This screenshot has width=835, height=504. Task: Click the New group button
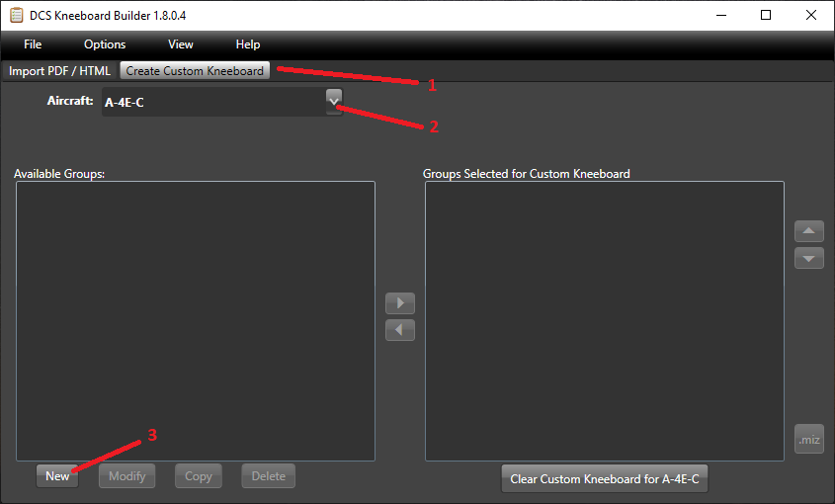coord(57,475)
